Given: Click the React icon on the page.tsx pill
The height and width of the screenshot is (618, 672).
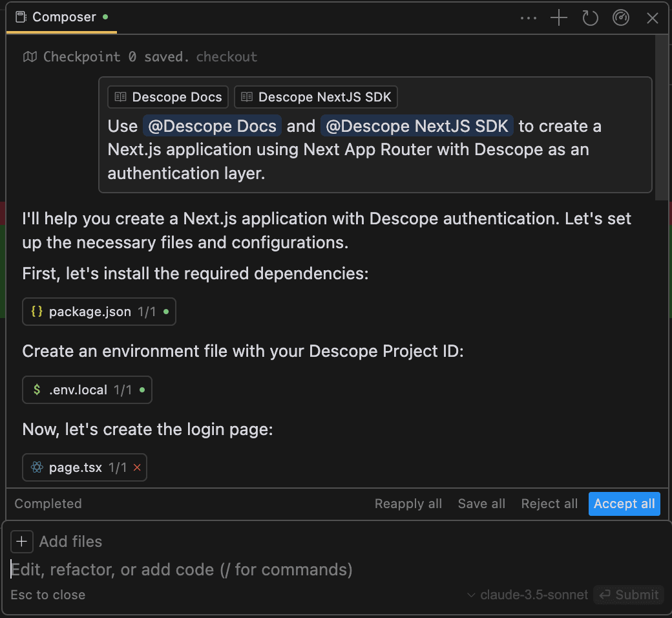Looking at the screenshot, I should (37, 467).
